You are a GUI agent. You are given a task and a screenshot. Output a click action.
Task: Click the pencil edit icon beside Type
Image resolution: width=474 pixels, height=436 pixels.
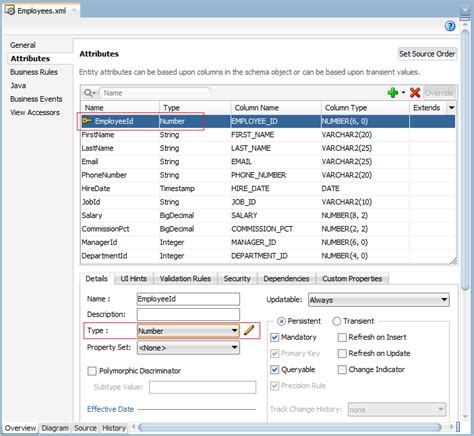pyautogui.click(x=249, y=330)
